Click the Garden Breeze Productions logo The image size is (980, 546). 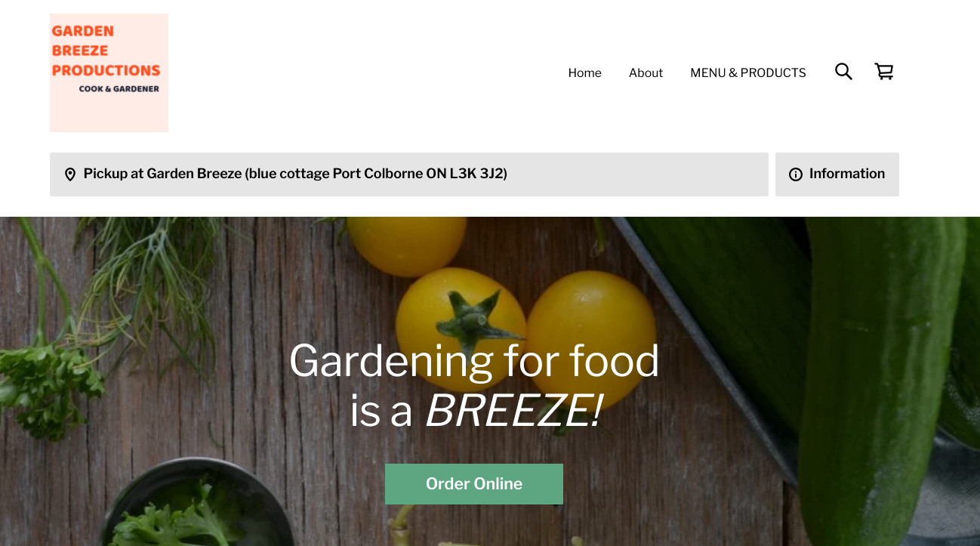[109, 72]
